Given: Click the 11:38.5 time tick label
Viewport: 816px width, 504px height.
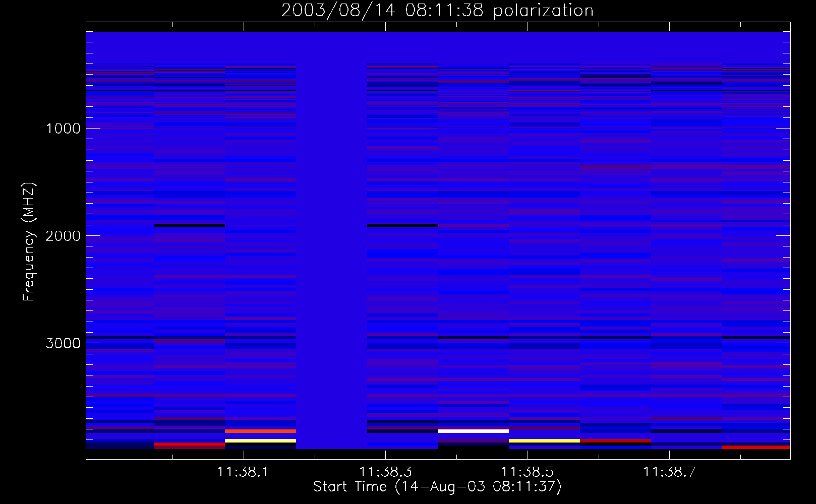Looking at the screenshot, I should tap(528, 472).
